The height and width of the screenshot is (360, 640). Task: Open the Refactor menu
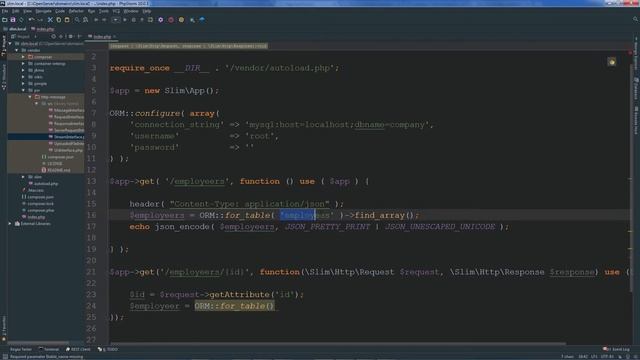point(76,11)
